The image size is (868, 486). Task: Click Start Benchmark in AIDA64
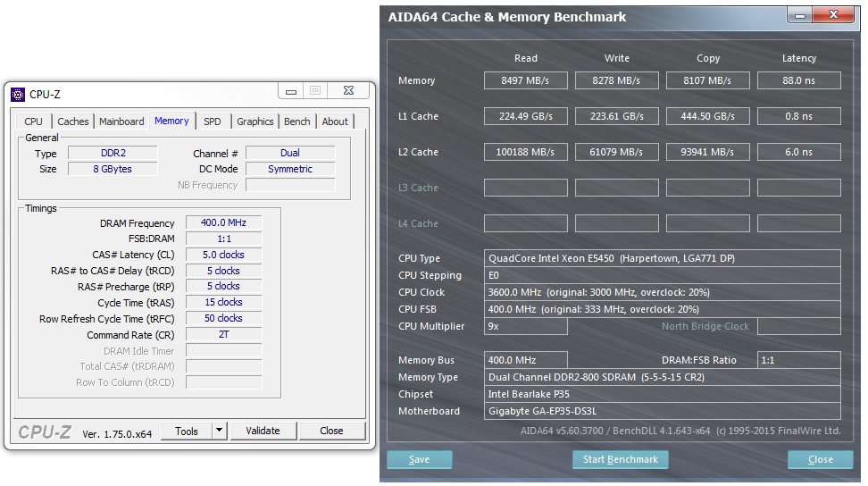620,459
